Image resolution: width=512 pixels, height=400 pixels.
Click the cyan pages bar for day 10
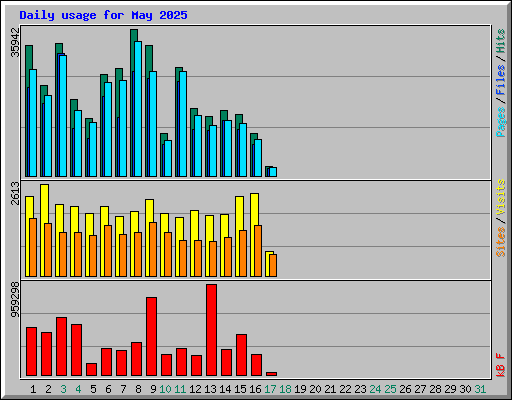click(168, 158)
